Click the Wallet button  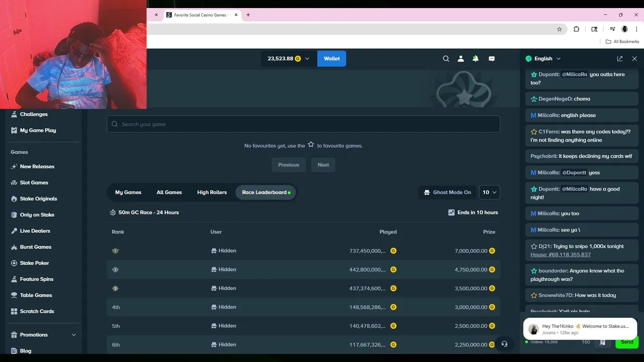pos(332,59)
